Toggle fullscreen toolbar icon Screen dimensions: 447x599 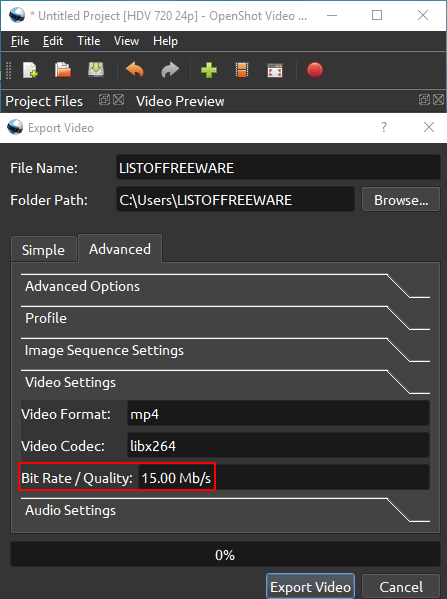(x=275, y=70)
